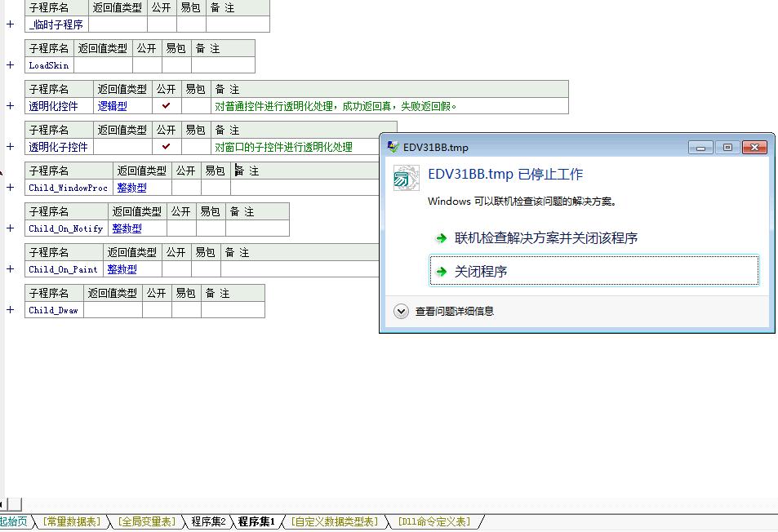Toggle 公开 cell for Child_On_Paint

176,268
